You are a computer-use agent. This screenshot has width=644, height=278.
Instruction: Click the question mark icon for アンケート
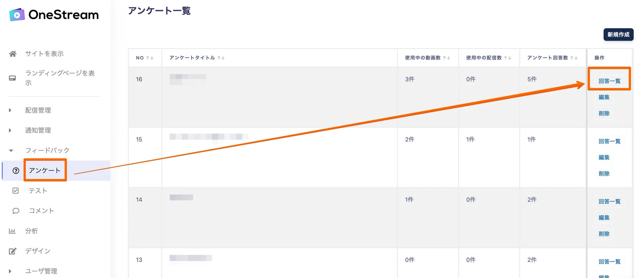[16, 171]
